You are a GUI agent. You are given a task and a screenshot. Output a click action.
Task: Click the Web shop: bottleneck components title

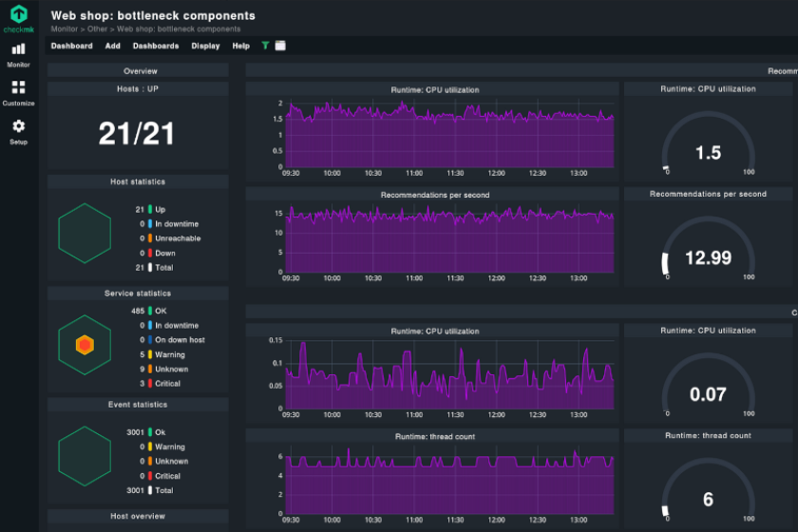click(x=153, y=16)
